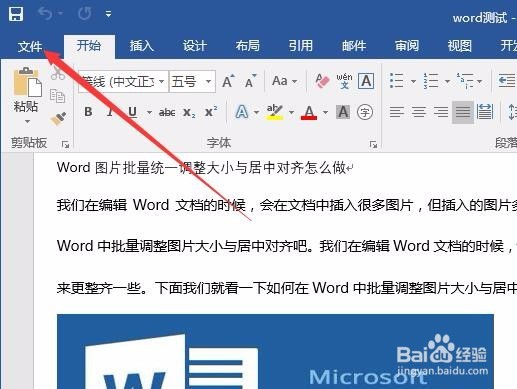Toggle abc Strikethrough formatting
The height and width of the screenshot is (389, 517).
tap(167, 112)
